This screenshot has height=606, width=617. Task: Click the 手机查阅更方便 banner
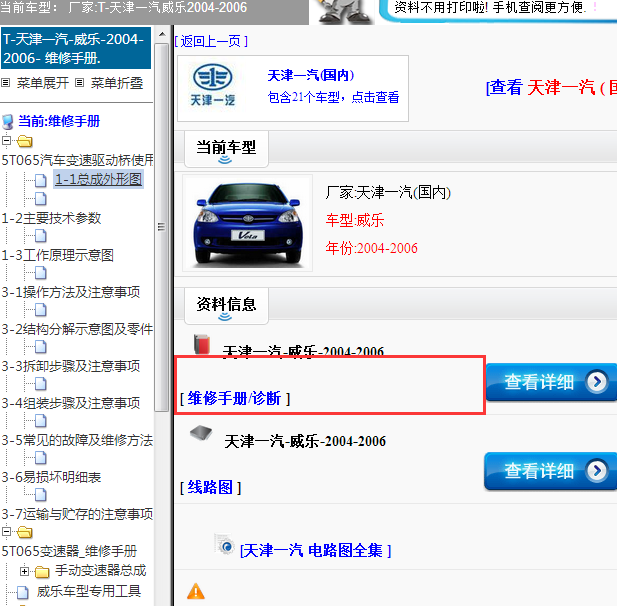(x=498, y=10)
